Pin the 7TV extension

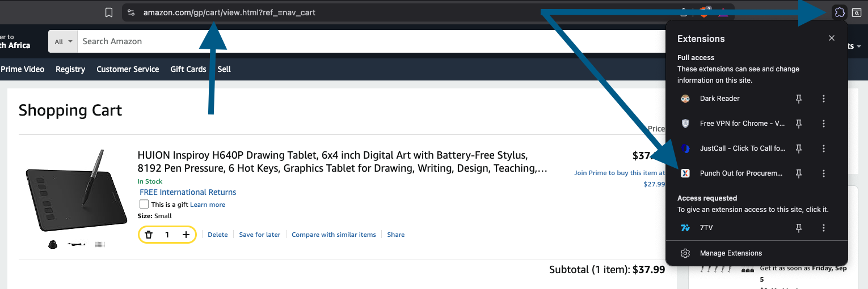pos(799,228)
